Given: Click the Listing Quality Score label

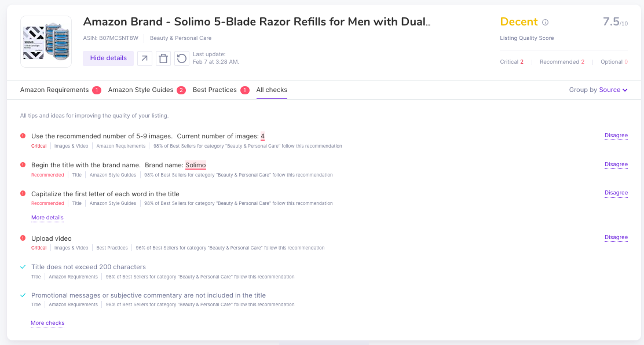Looking at the screenshot, I should 527,38.
